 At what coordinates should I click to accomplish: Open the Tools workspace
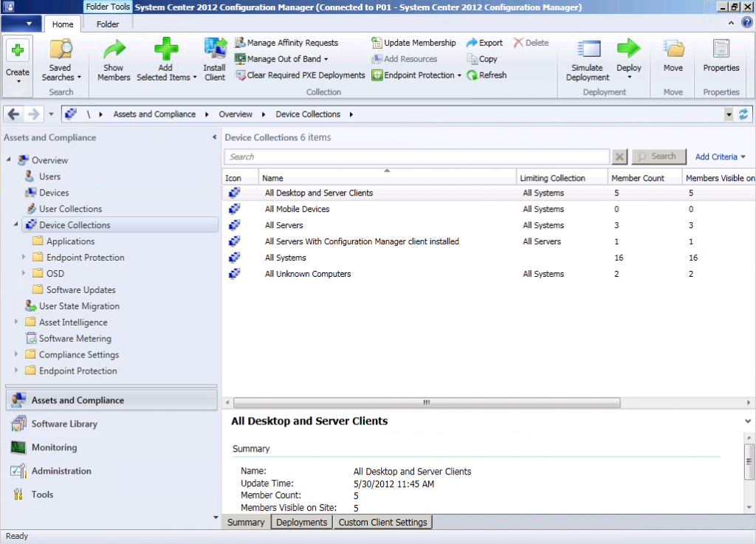click(112, 495)
